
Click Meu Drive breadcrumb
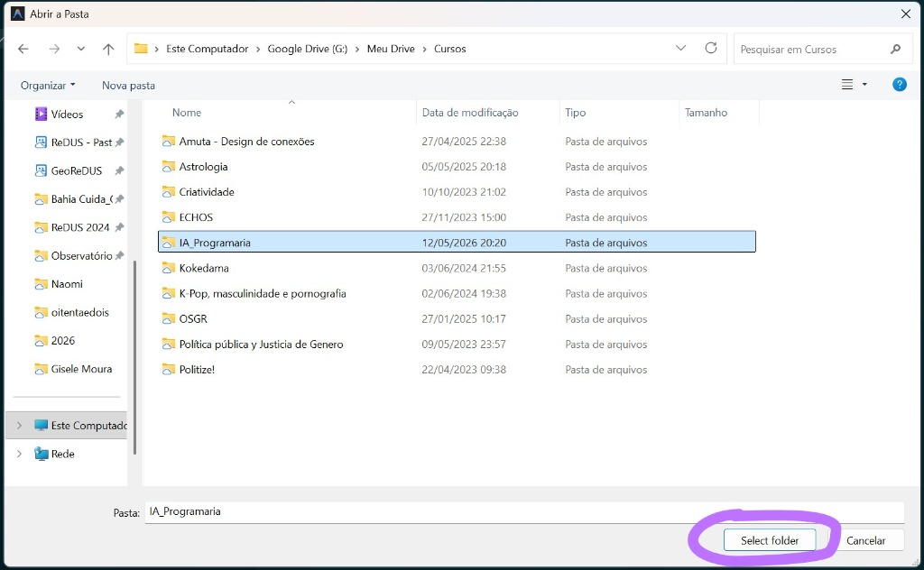coord(391,49)
